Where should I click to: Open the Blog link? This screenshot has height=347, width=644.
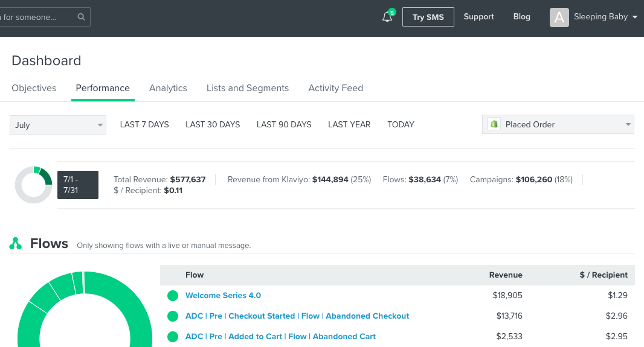coord(521,17)
